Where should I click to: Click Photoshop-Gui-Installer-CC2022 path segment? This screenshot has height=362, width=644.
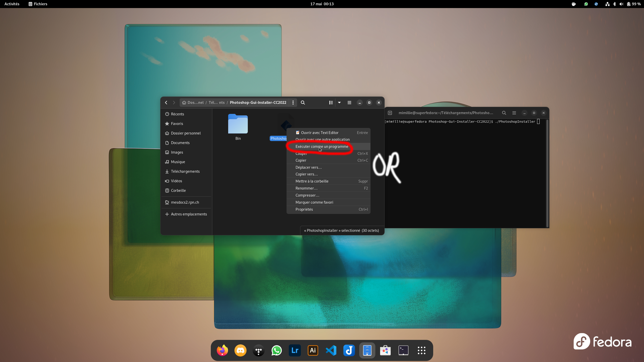click(x=258, y=103)
